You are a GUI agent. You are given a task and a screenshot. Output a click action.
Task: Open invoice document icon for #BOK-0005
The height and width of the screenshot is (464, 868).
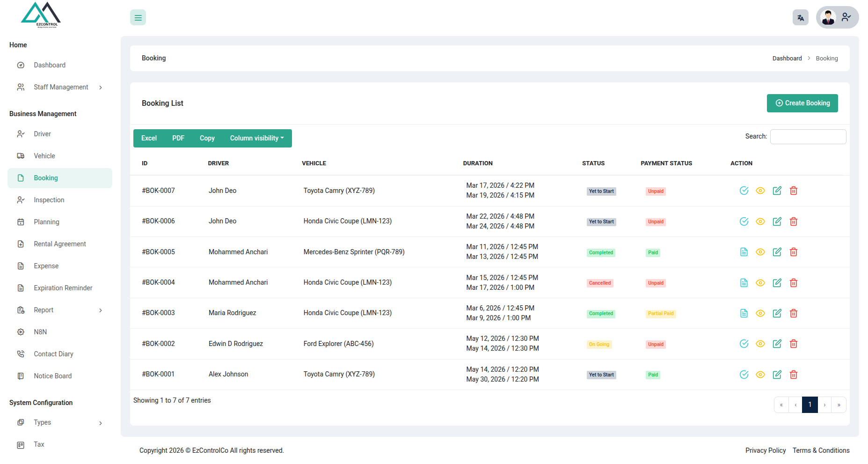(x=744, y=252)
